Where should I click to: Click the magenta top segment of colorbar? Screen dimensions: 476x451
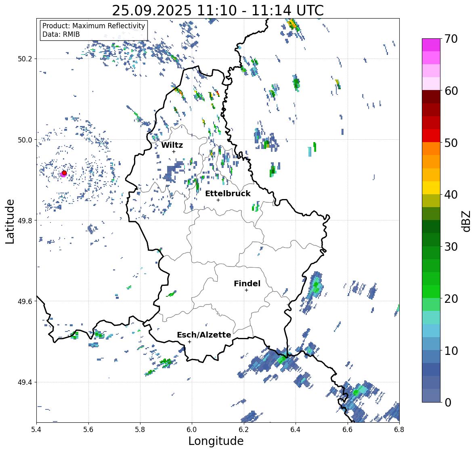coord(431,45)
